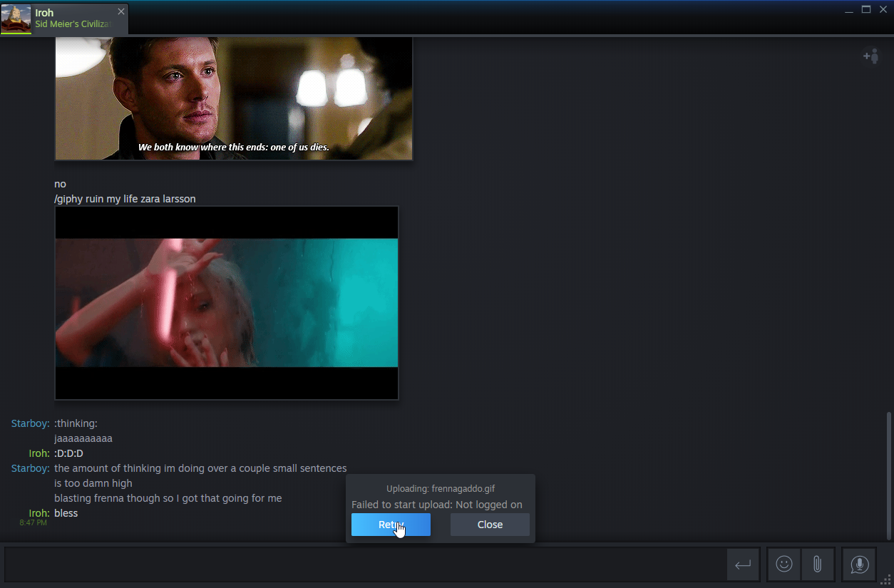This screenshot has height=588, width=894.
Task: Open the Supernatural GIF with subtitle
Action: click(x=233, y=98)
